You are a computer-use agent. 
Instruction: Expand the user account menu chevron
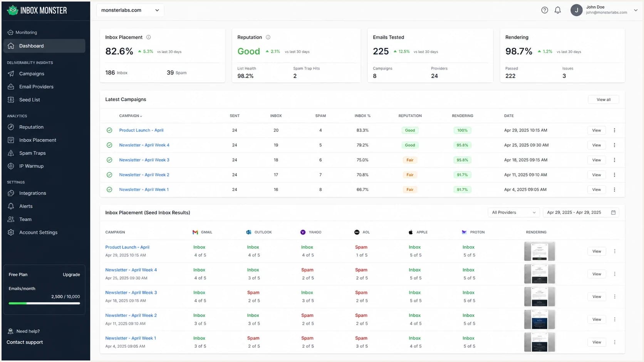tap(636, 10)
